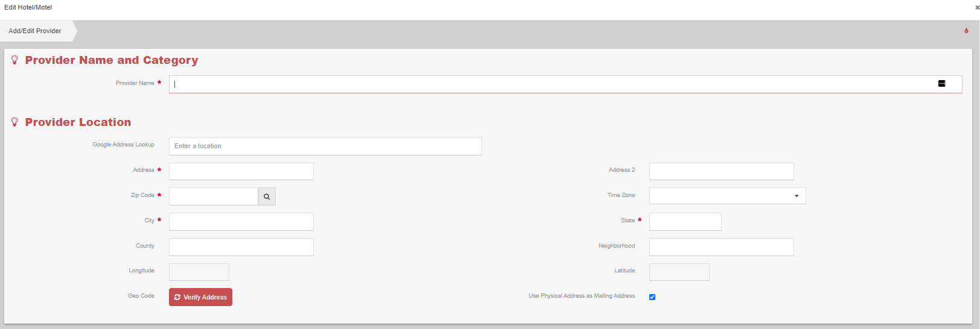Close the Edit Hotel/Motel dialog
Image resolution: width=980 pixels, height=329 pixels.
click(x=977, y=8)
